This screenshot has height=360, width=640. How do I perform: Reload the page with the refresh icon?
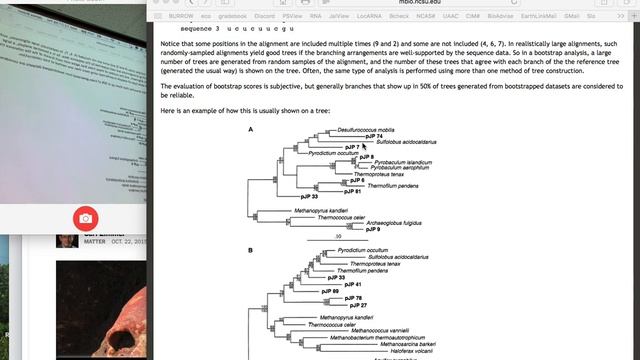pyautogui.click(x=514, y=2)
